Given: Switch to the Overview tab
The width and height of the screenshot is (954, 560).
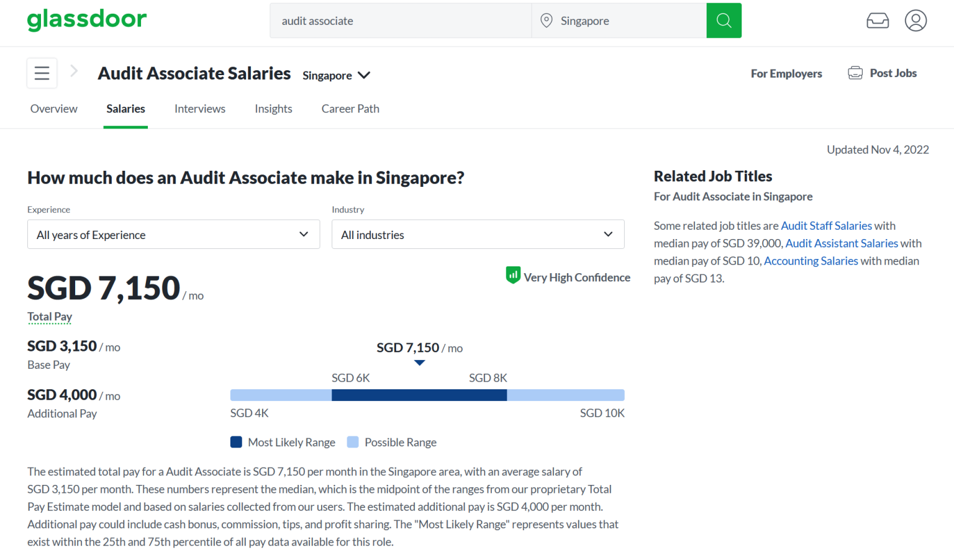Looking at the screenshot, I should click(x=54, y=109).
